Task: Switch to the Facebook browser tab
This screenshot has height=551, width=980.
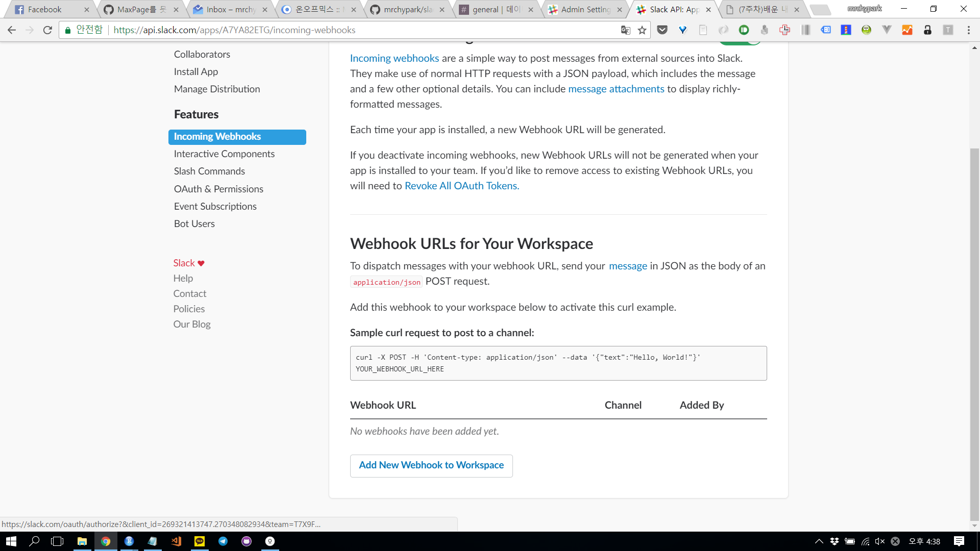Action: pos(44,9)
